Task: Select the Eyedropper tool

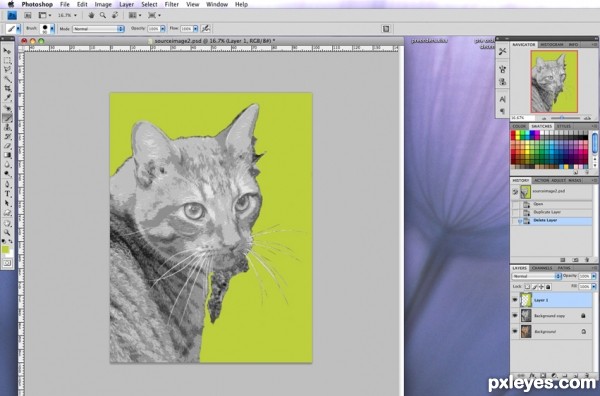Action: [x=7, y=98]
